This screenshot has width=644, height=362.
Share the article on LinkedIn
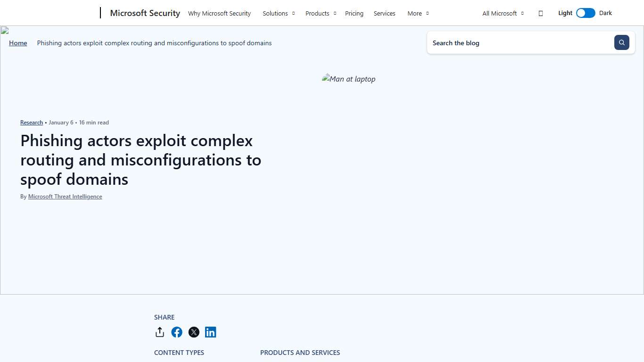(211, 332)
